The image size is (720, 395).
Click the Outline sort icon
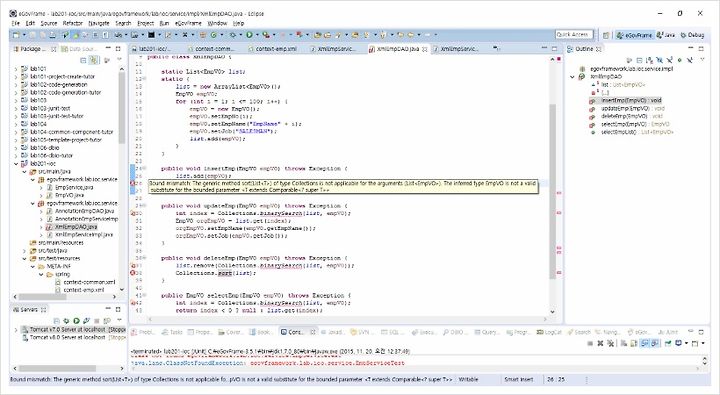tap(649, 60)
